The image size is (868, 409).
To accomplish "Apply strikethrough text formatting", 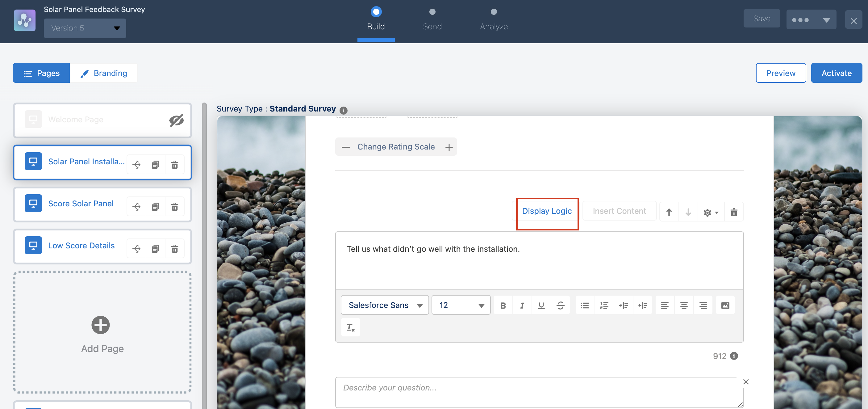I will click(560, 306).
